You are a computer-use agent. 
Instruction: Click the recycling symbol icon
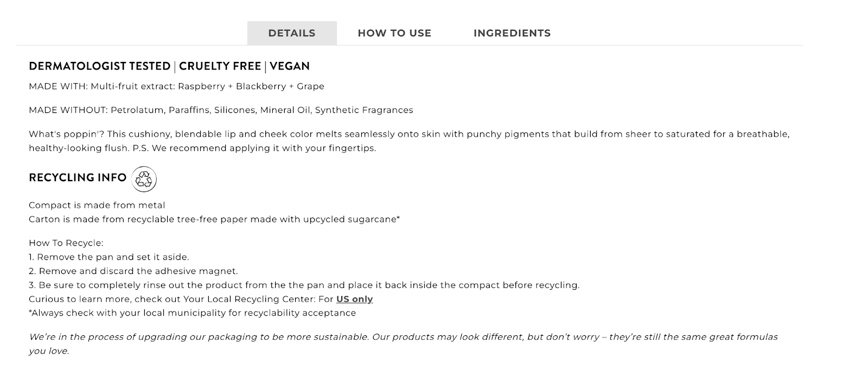tap(144, 179)
